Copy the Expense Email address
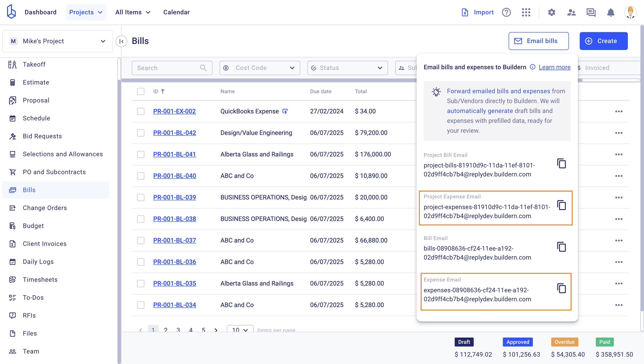Image resolution: width=644 pixels, height=364 pixels. pos(562,288)
